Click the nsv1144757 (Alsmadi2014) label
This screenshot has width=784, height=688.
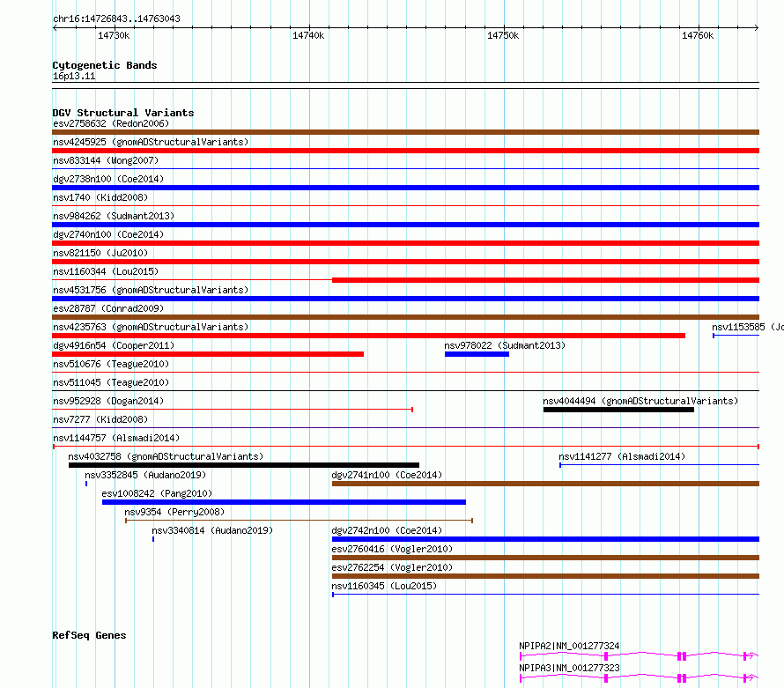[116, 438]
